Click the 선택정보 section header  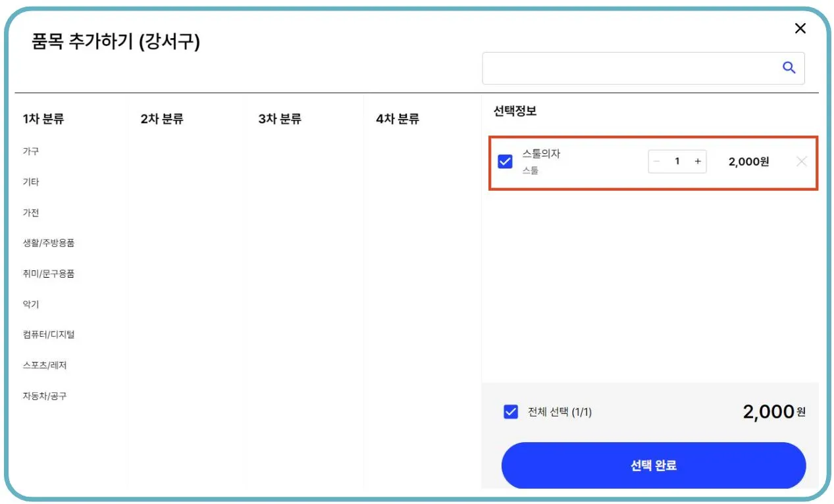[515, 111]
